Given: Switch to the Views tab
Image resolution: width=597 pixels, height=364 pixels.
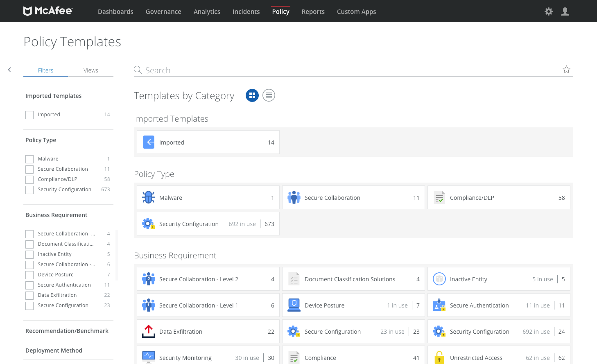Looking at the screenshot, I should tap(90, 70).
